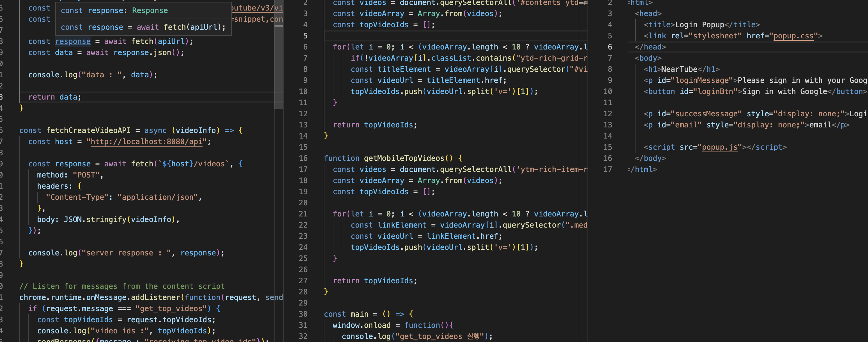The width and height of the screenshot is (868, 342).
Task: Click 'window.onload' in the middle editor
Action: [362, 325]
